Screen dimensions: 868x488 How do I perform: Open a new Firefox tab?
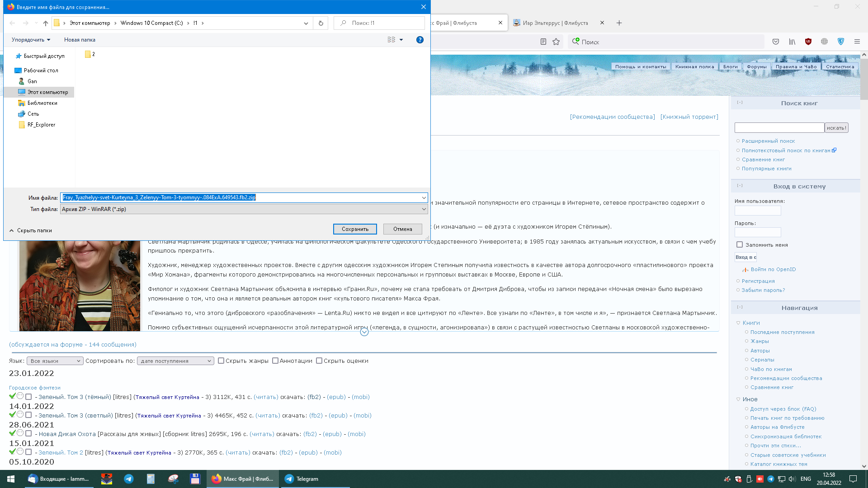pyautogui.click(x=619, y=23)
